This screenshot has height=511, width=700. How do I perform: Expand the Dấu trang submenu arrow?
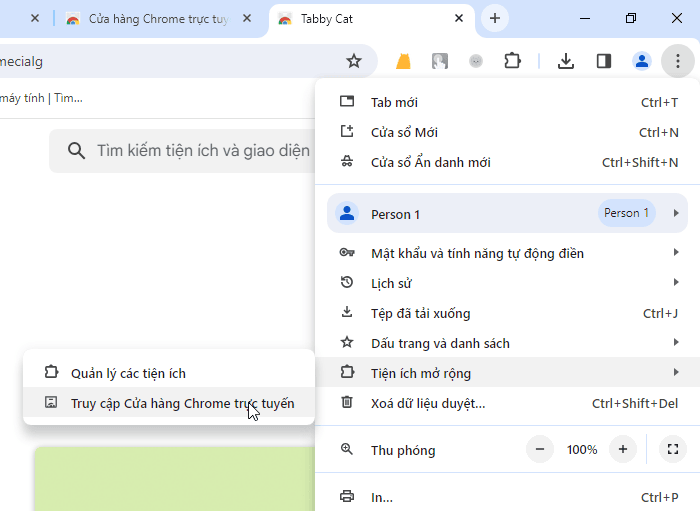tap(676, 342)
